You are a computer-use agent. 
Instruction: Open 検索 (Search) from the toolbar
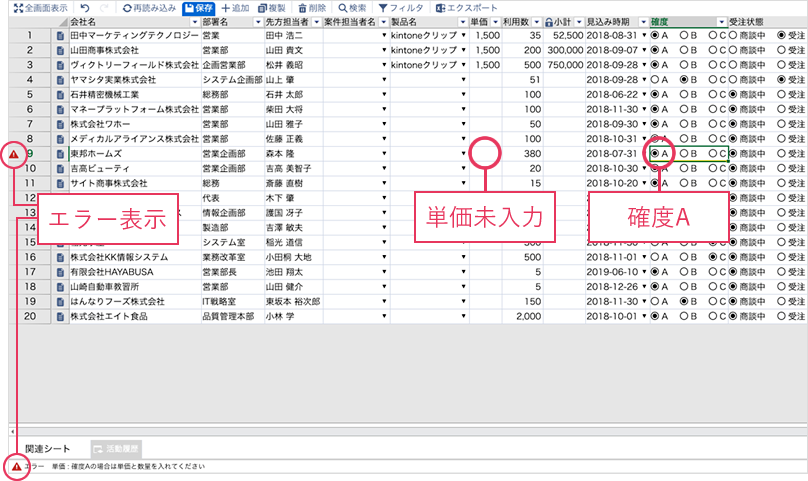[x=352, y=7]
